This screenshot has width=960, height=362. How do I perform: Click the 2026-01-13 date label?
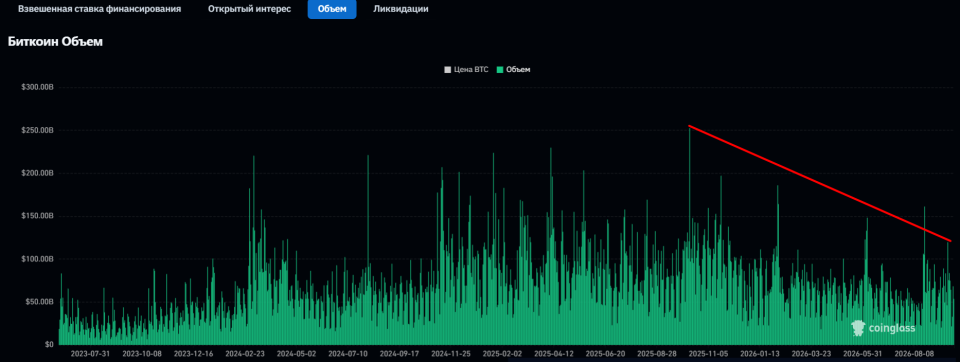(760, 354)
